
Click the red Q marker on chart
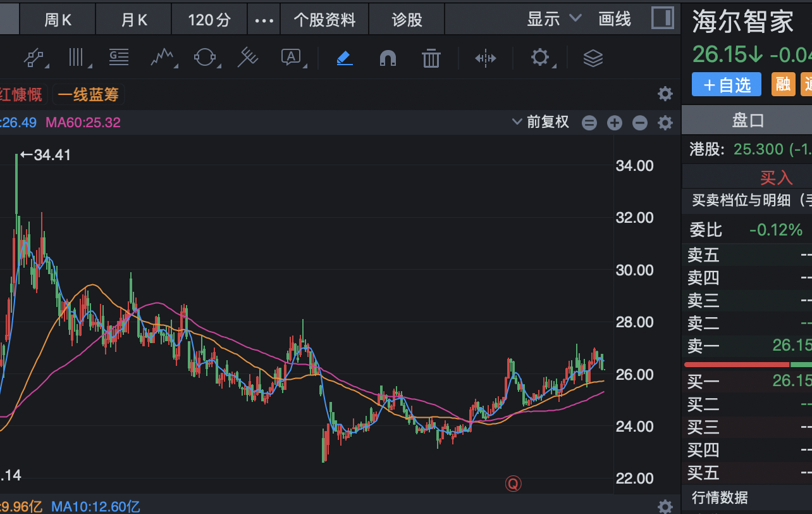point(513,484)
